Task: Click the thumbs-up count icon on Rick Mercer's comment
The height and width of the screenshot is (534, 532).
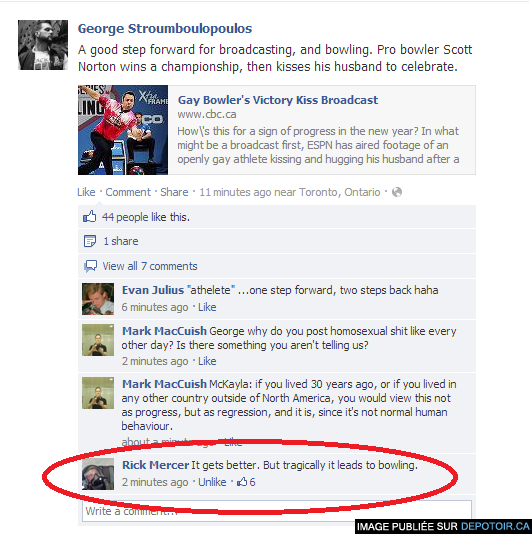Action: coord(242,482)
